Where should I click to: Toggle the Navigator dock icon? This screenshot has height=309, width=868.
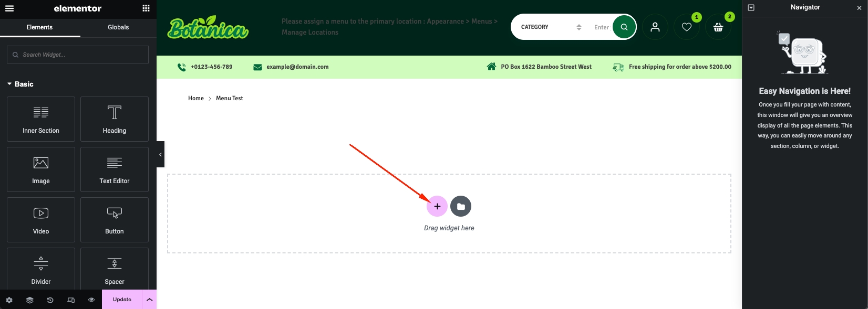click(751, 8)
